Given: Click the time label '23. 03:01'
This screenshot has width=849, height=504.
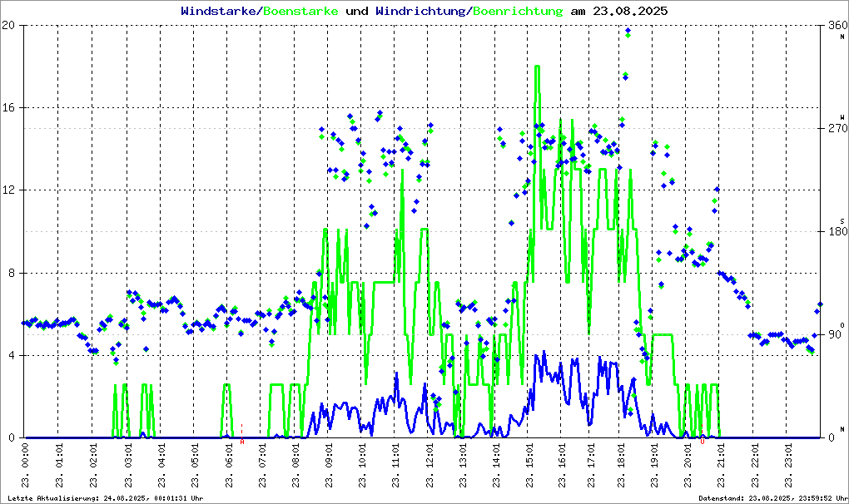Looking at the screenshot, I should coord(128,466).
